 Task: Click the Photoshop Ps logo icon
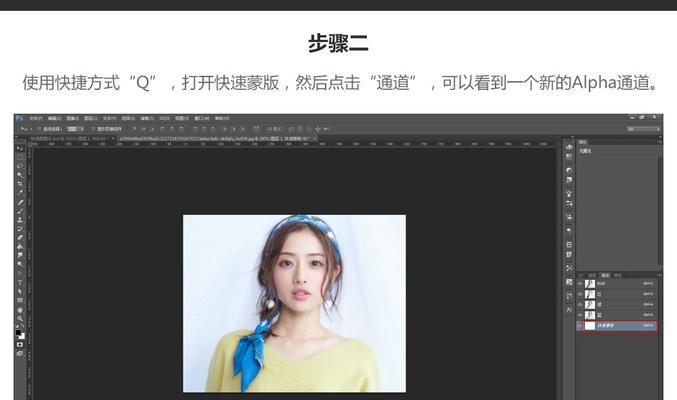19,118
